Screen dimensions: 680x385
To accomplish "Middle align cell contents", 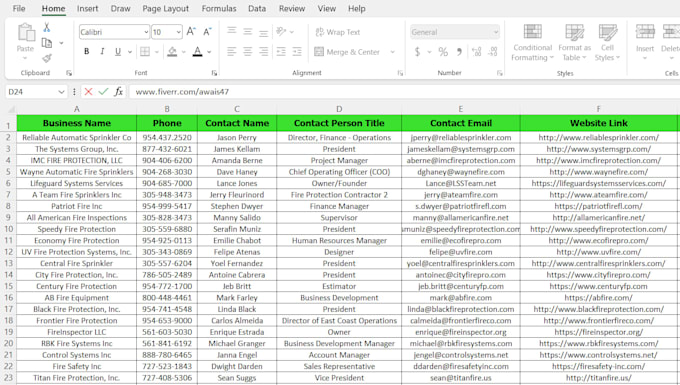I will (248, 32).
